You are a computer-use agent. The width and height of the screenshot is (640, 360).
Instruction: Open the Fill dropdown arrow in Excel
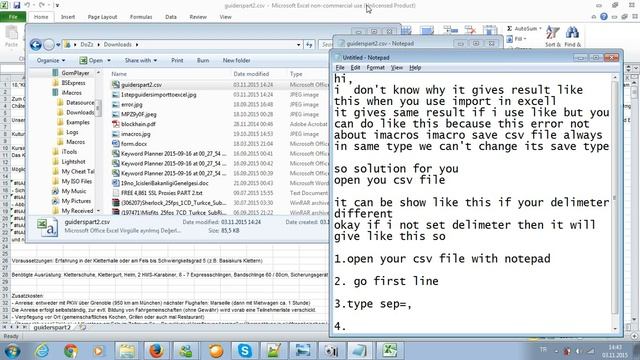tap(524, 39)
